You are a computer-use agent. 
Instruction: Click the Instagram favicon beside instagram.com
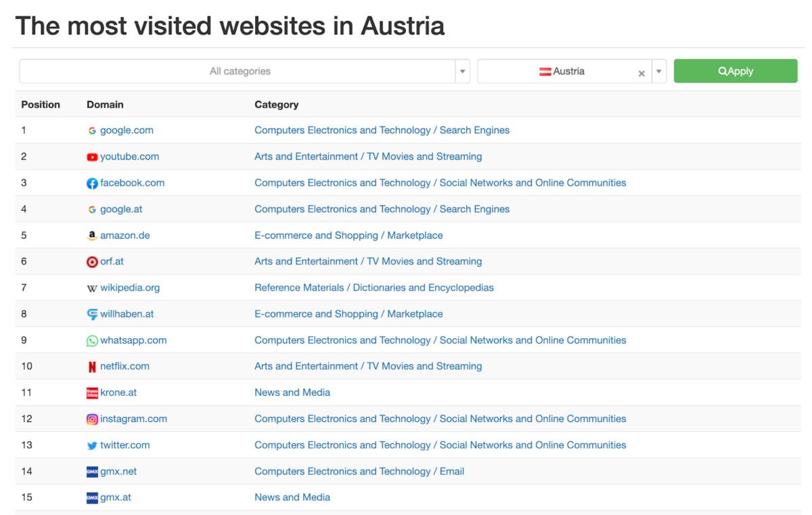coord(92,420)
